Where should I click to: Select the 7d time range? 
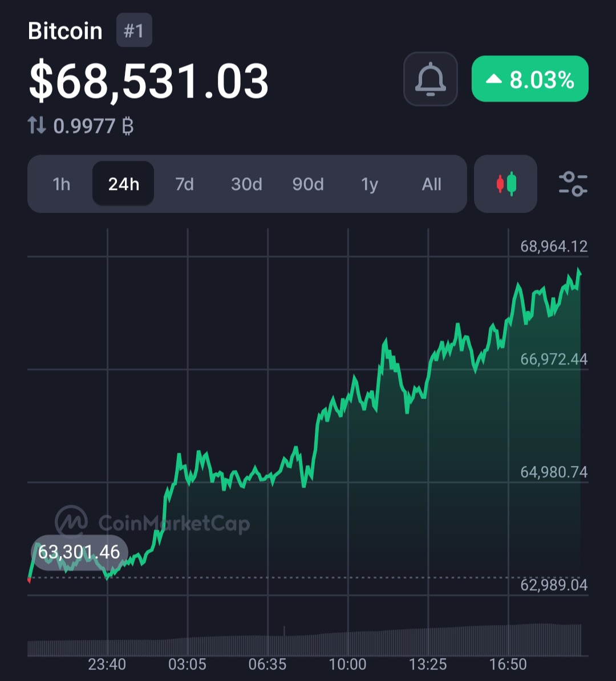pos(185,184)
